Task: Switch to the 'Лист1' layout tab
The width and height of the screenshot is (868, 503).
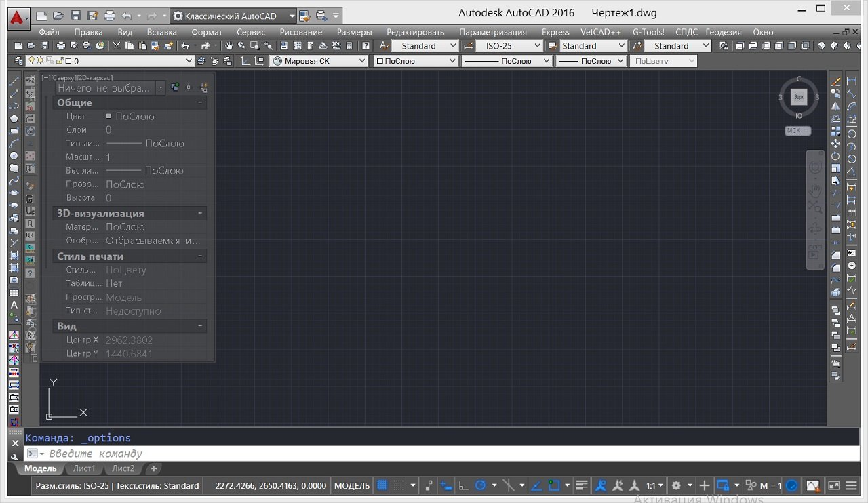Action: 84,468
